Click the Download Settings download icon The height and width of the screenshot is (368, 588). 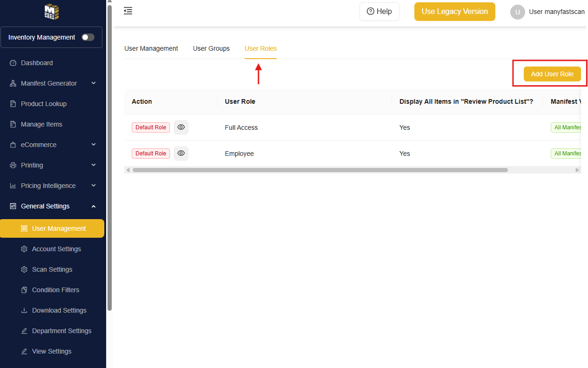(x=24, y=310)
